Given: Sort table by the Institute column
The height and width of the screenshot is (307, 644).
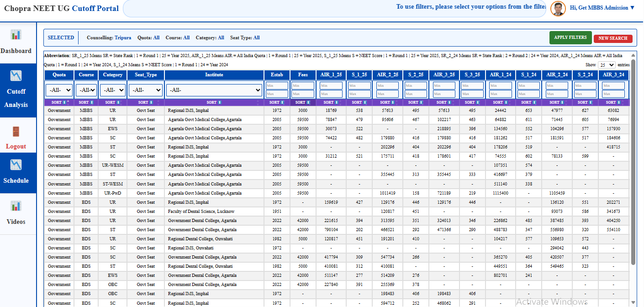Looking at the screenshot, I should pyautogui.click(x=214, y=102).
